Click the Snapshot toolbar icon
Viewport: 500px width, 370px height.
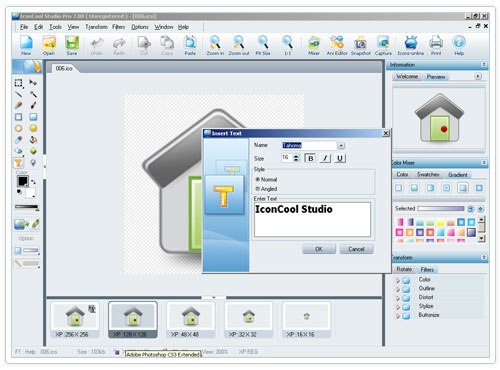tap(360, 45)
